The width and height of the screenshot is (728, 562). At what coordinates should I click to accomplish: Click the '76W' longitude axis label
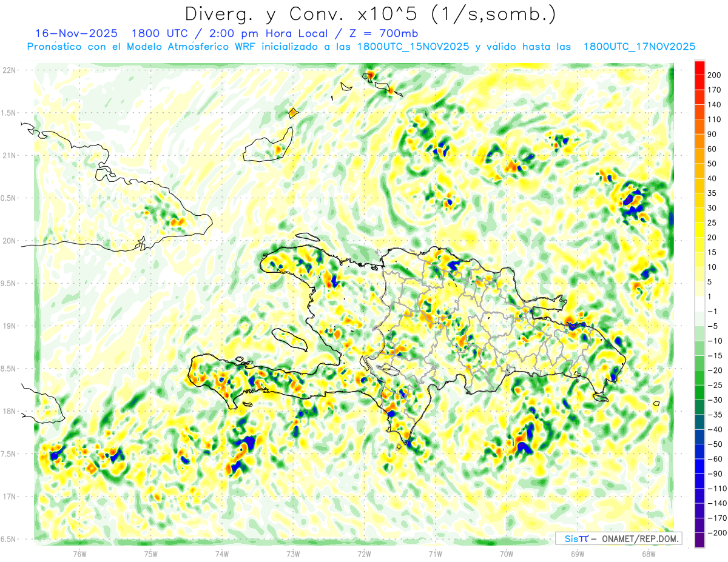point(79,553)
